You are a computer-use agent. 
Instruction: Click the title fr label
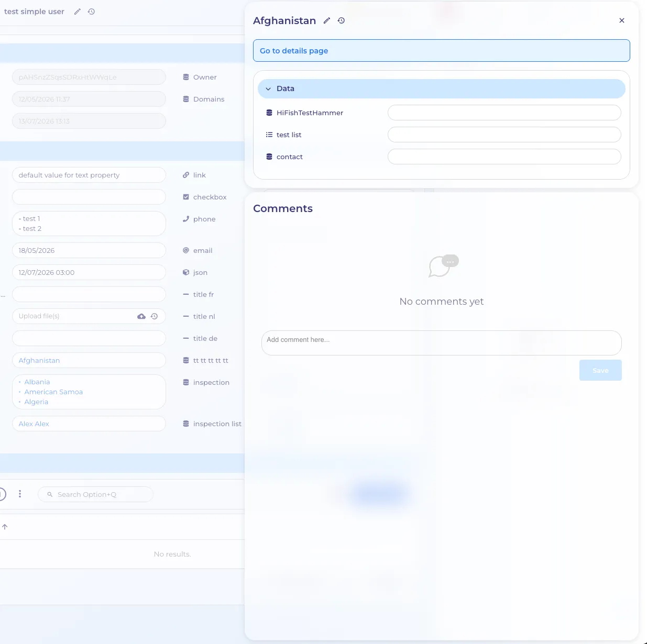204,294
